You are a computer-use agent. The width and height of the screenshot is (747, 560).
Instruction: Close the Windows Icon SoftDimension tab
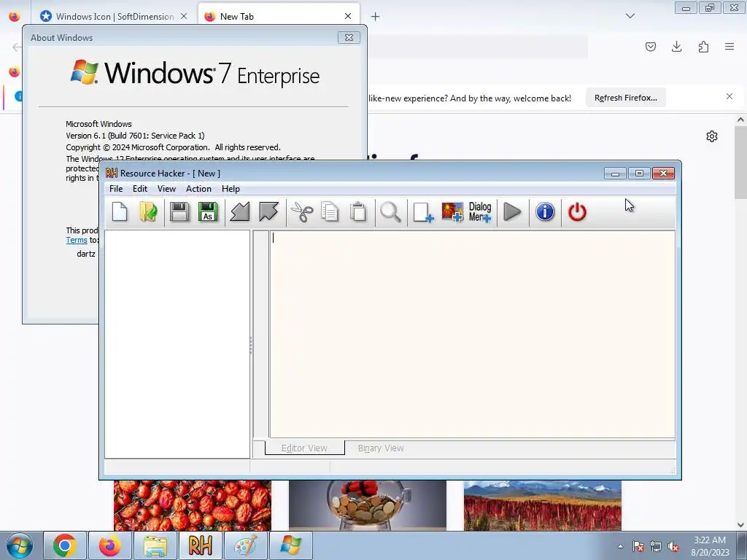tap(184, 17)
